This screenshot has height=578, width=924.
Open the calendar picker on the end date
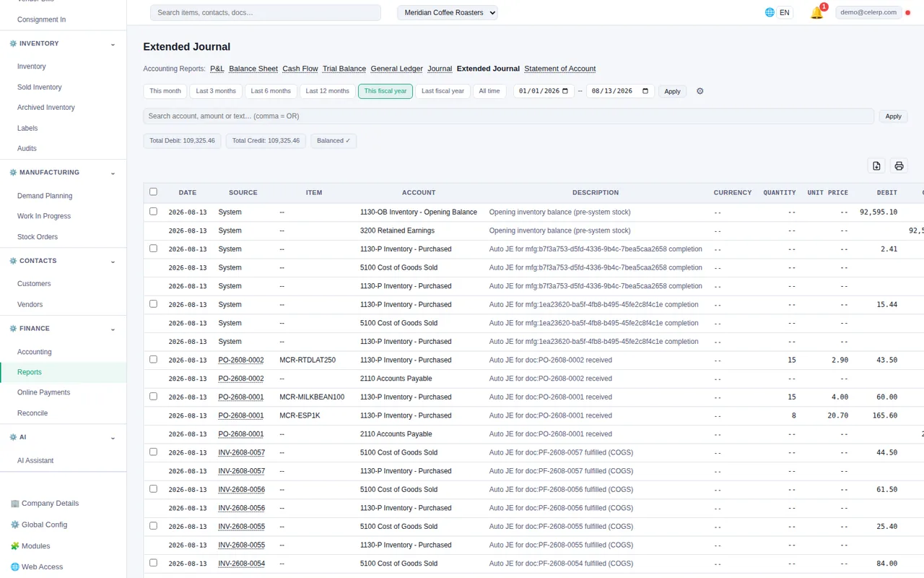tap(645, 91)
